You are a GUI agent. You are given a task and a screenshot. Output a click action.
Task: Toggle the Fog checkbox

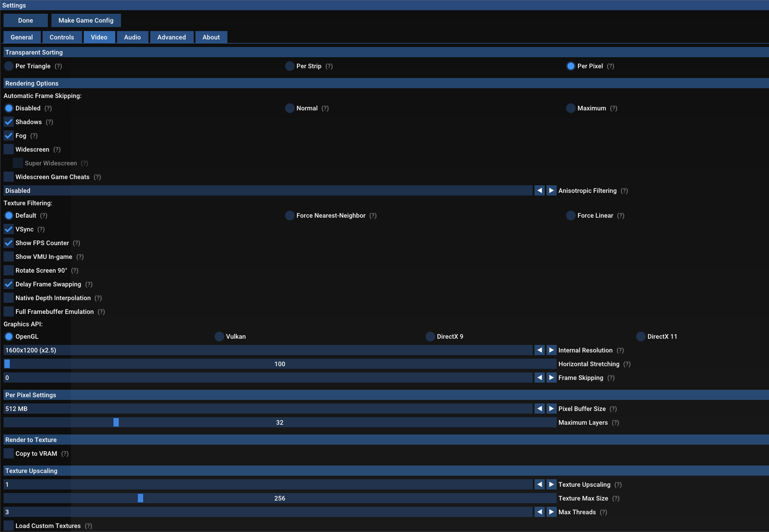point(9,136)
